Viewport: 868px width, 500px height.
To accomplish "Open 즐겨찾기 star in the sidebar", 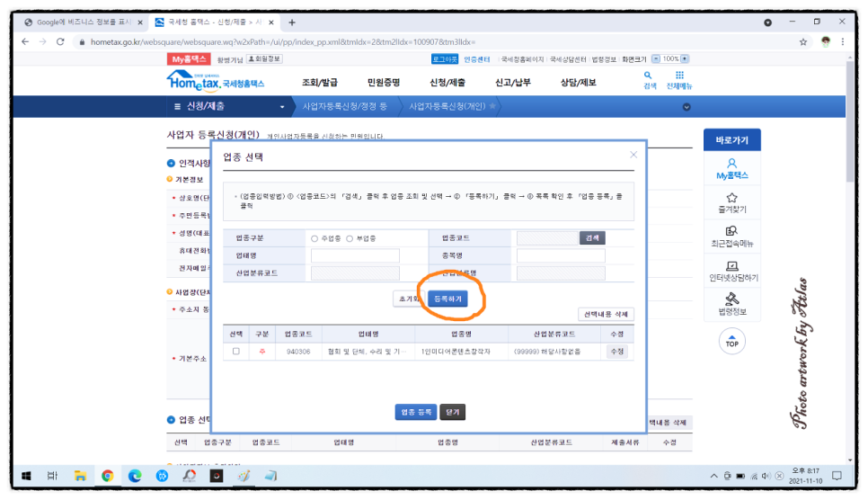I will coord(731,203).
